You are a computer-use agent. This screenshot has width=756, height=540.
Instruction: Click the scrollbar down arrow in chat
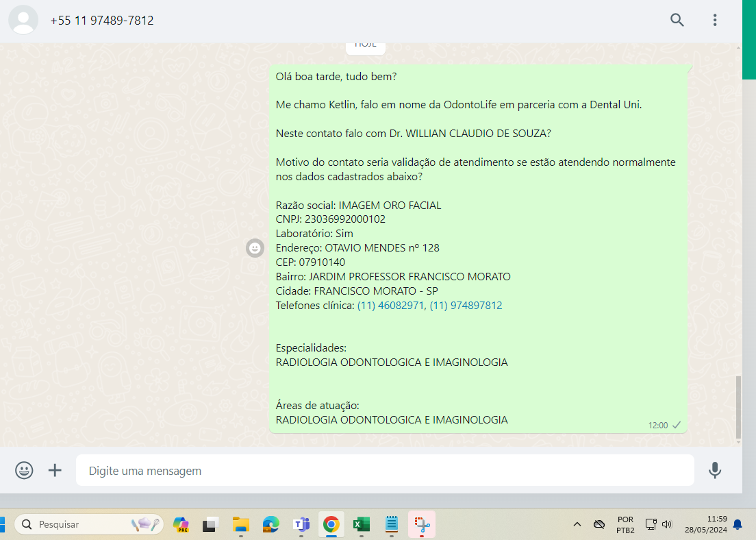(x=738, y=442)
